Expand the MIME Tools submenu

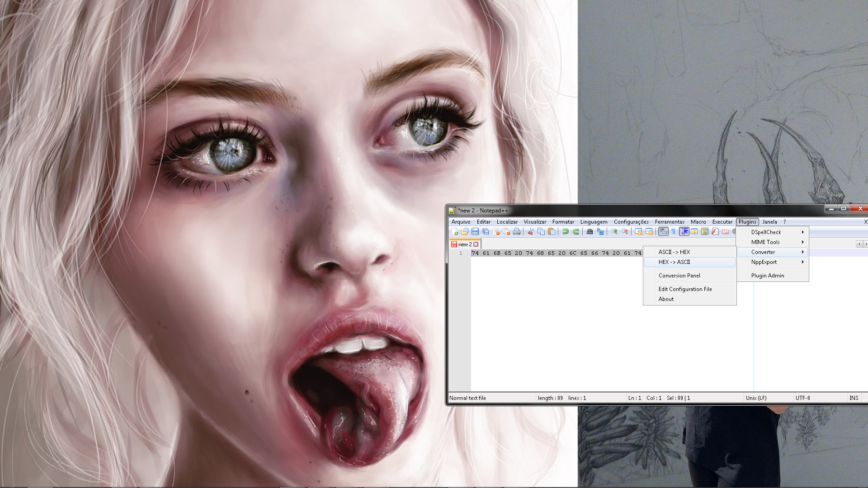coord(773,242)
